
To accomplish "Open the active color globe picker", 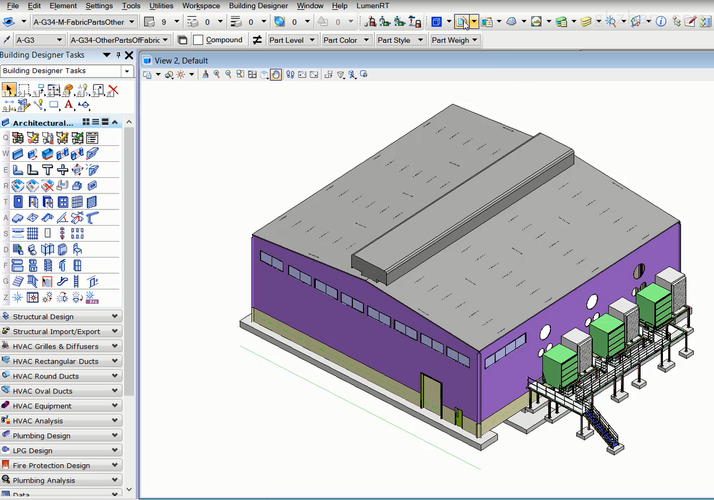I will pos(280,22).
